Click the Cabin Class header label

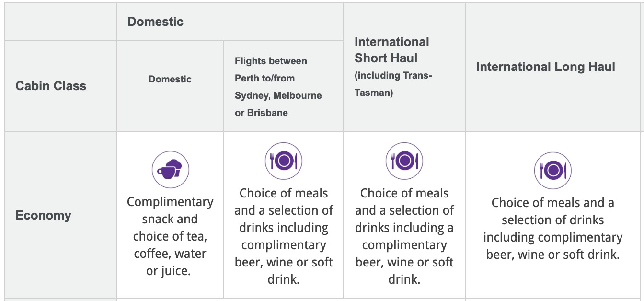[x=51, y=86]
